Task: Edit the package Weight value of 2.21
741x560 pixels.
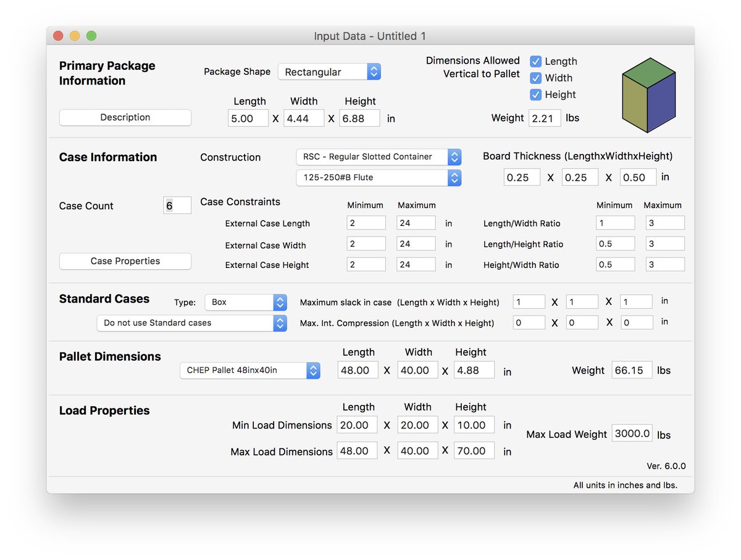Action: click(545, 117)
